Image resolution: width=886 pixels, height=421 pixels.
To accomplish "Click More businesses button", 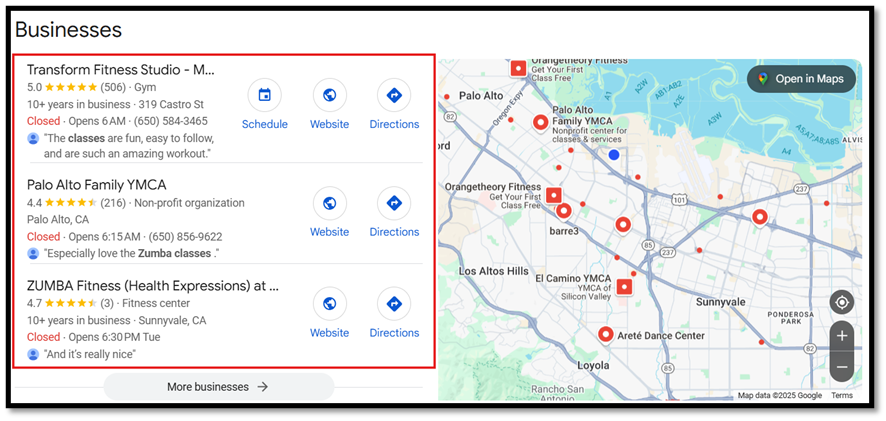I will pyautogui.click(x=219, y=387).
